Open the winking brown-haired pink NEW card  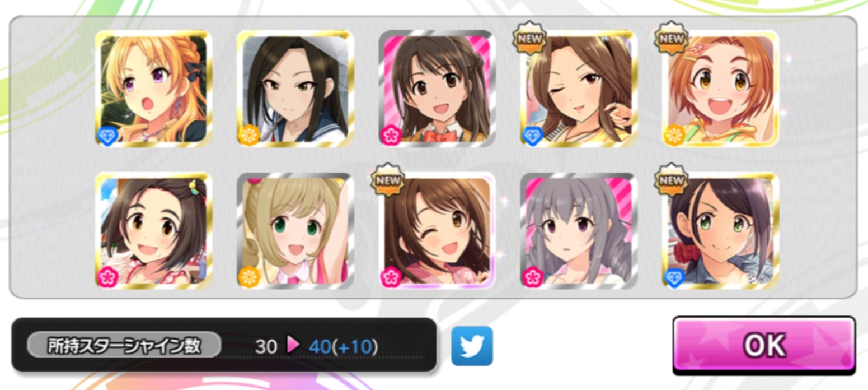point(437,230)
